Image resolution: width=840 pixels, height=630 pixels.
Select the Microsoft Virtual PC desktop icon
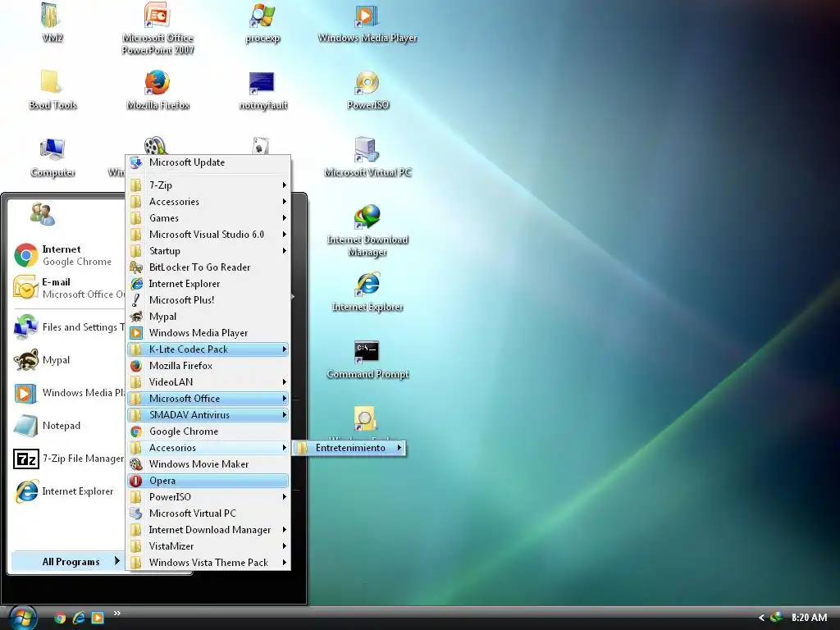(367, 157)
